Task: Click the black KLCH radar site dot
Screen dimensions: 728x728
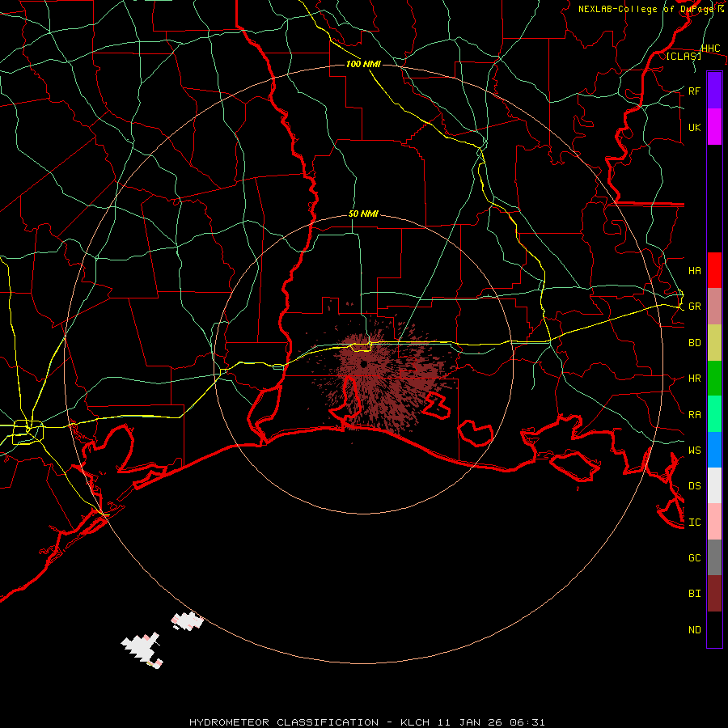Action: 363,364
